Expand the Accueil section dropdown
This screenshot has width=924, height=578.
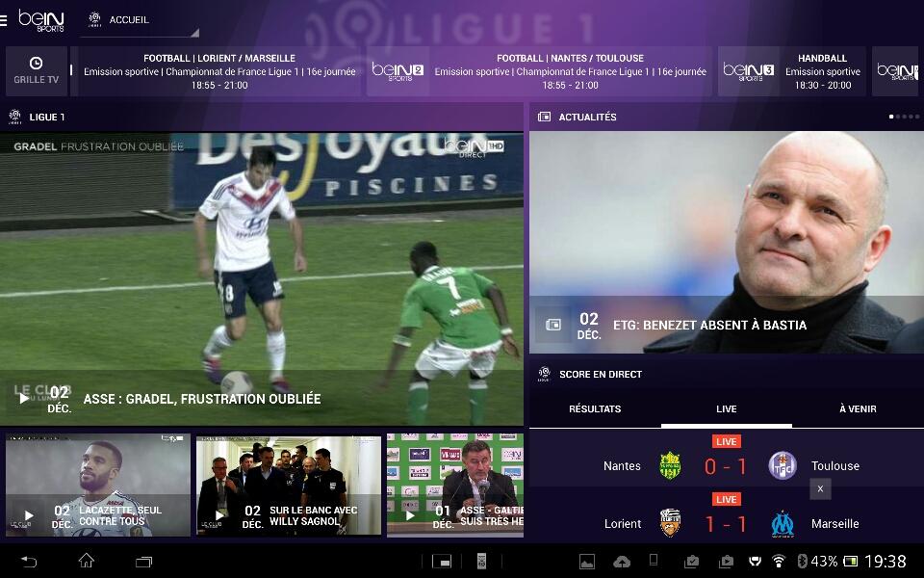139,20
